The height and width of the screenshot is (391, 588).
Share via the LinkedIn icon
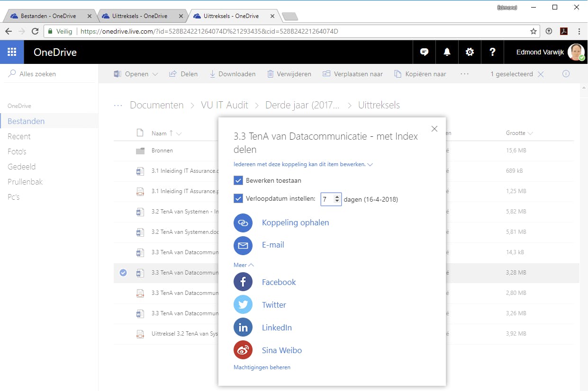(x=243, y=328)
